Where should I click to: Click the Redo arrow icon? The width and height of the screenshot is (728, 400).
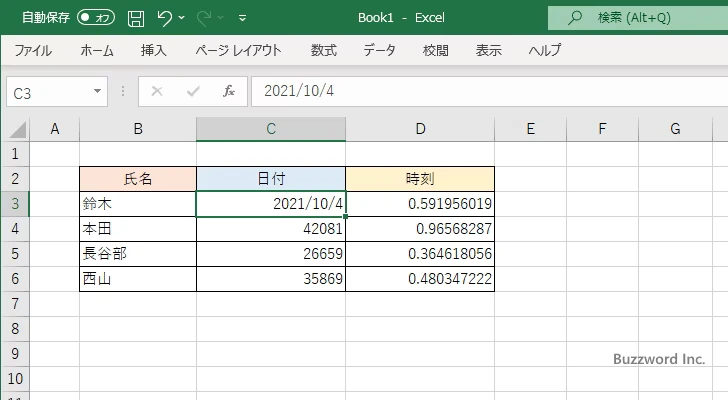205,18
